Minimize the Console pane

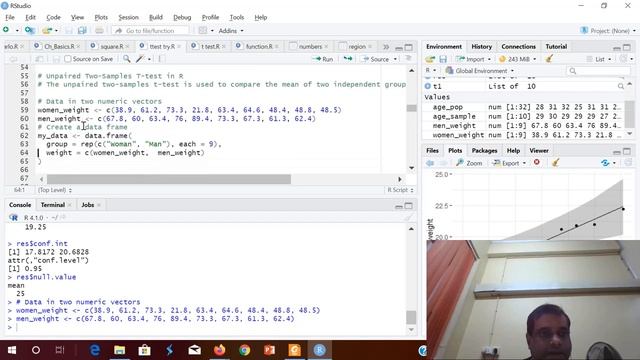coord(399,206)
